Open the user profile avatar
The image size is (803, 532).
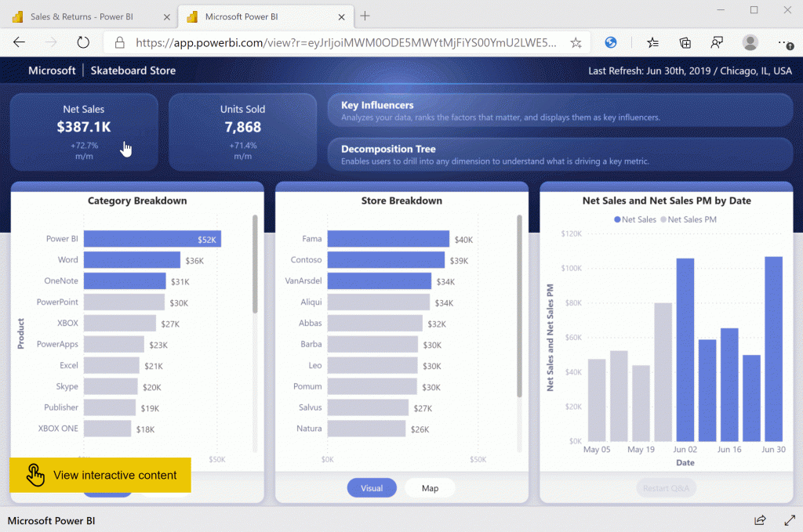[x=750, y=42]
